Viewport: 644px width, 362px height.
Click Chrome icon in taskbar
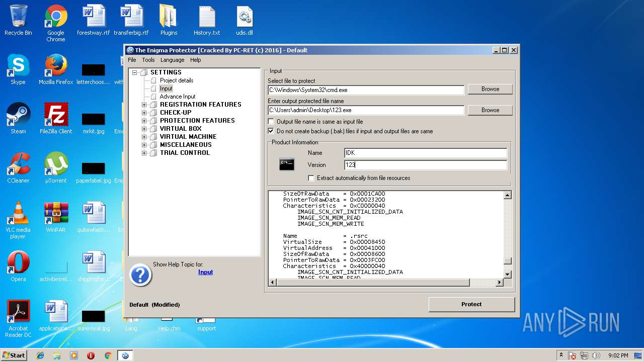108,355
